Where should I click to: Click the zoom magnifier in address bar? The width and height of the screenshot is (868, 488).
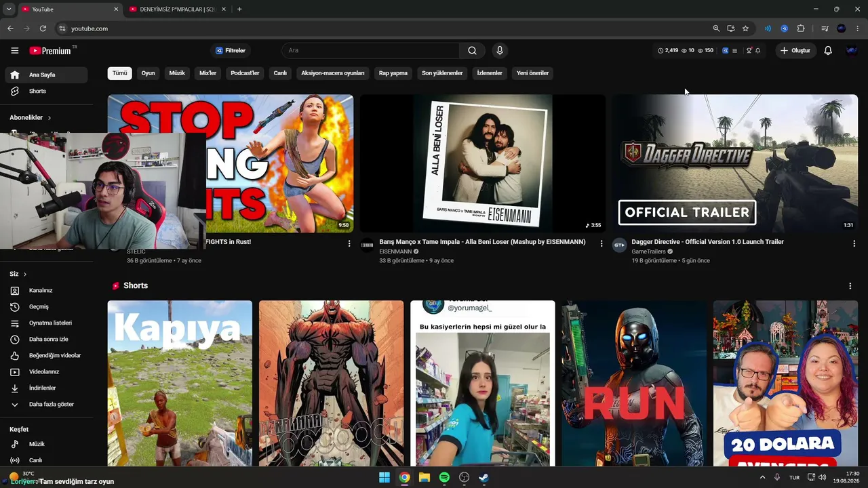pos(716,28)
